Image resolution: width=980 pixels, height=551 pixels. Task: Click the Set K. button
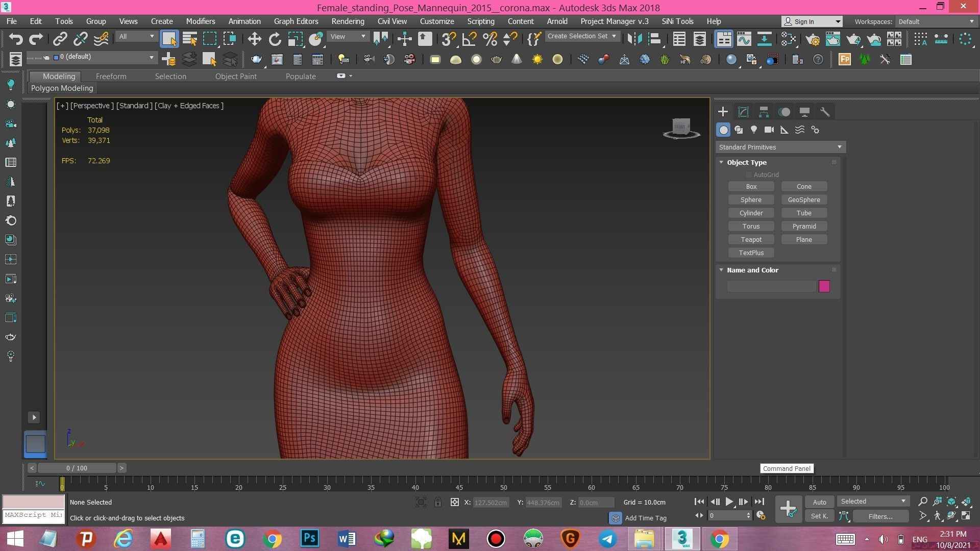click(819, 516)
